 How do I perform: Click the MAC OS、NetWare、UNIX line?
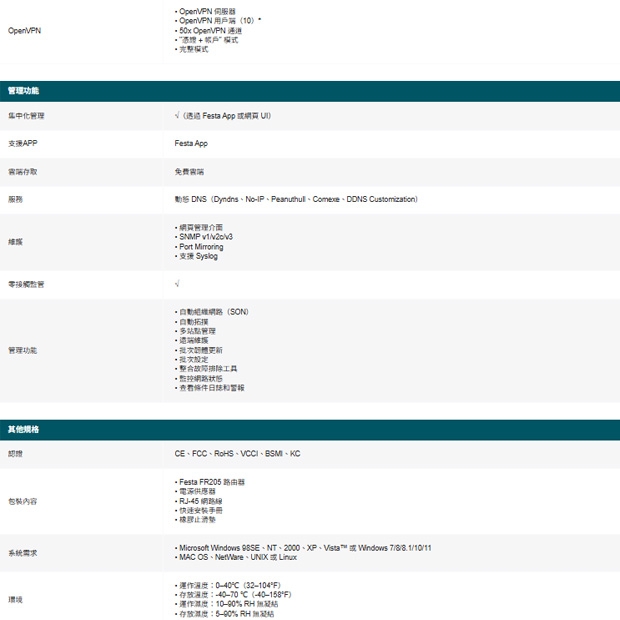(x=237, y=557)
